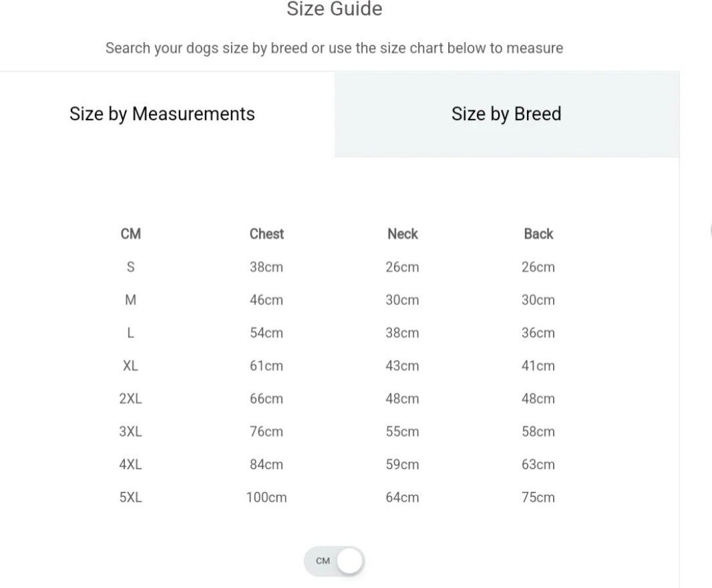
Task: Click the 61cm chest value for XL
Action: (x=266, y=366)
